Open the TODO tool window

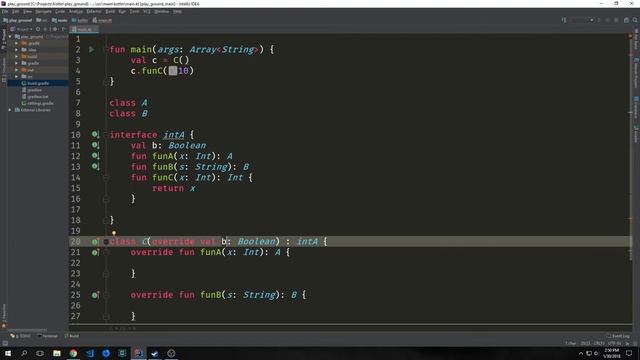click(x=20, y=336)
